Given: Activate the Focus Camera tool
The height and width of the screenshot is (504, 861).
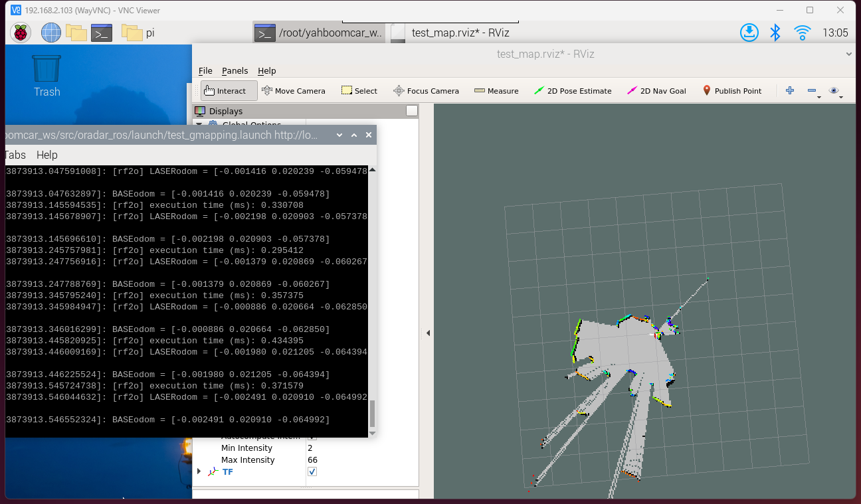Looking at the screenshot, I should (x=426, y=91).
